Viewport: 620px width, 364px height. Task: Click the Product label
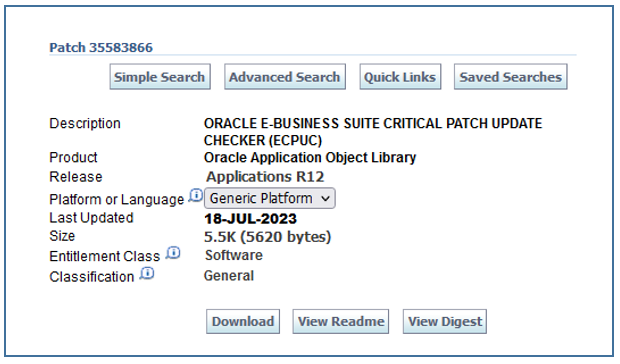pyautogui.click(x=73, y=158)
